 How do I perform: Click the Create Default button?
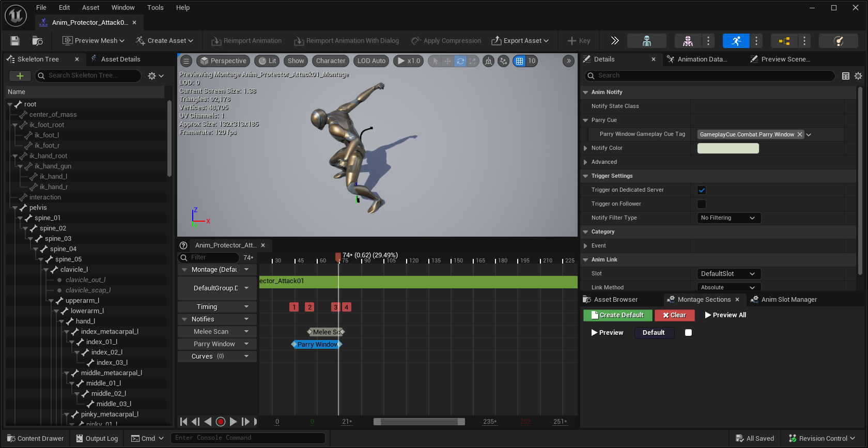(x=617, y=315)
